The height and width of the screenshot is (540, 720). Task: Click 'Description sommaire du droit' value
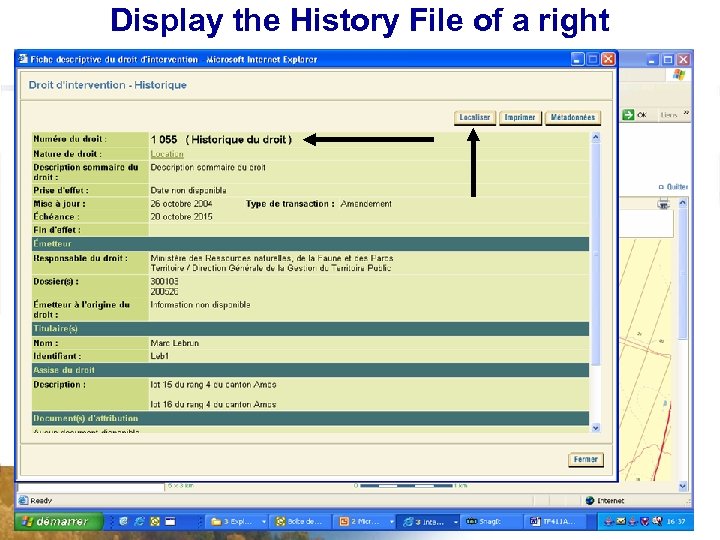point(208,168)
